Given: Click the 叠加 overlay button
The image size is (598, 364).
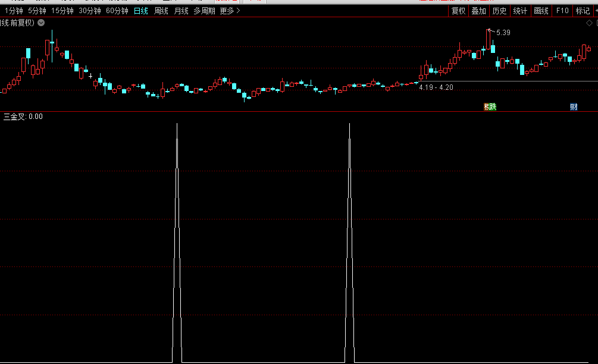Looking at the screenshot, I should [x=479, y=11].
